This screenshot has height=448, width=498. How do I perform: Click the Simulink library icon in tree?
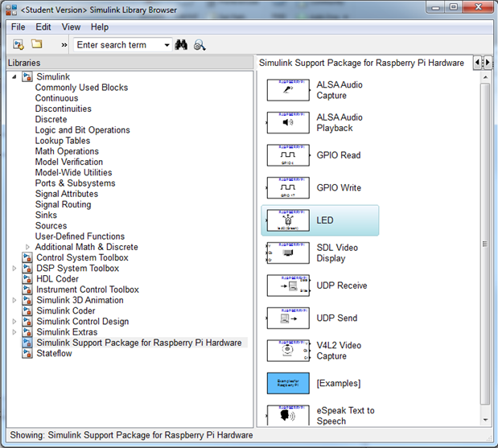coord(27,77)
